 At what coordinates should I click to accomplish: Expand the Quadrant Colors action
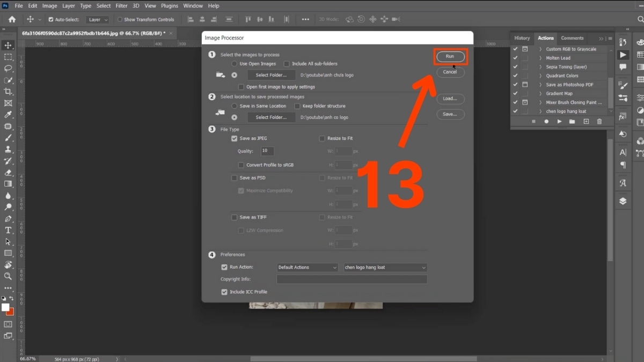(x=540, y=76)
